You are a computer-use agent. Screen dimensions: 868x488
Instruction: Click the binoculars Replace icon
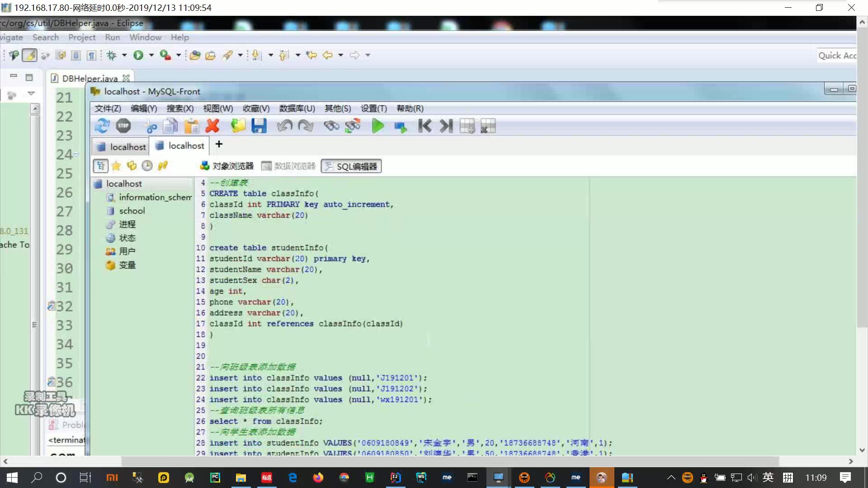[353, 126]
